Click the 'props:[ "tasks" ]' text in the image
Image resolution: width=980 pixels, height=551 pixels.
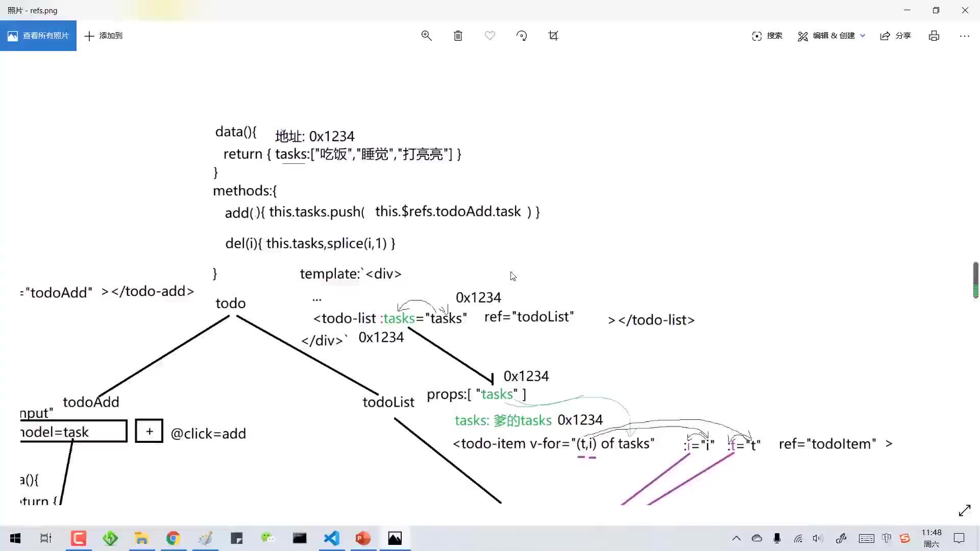[477, 394]
